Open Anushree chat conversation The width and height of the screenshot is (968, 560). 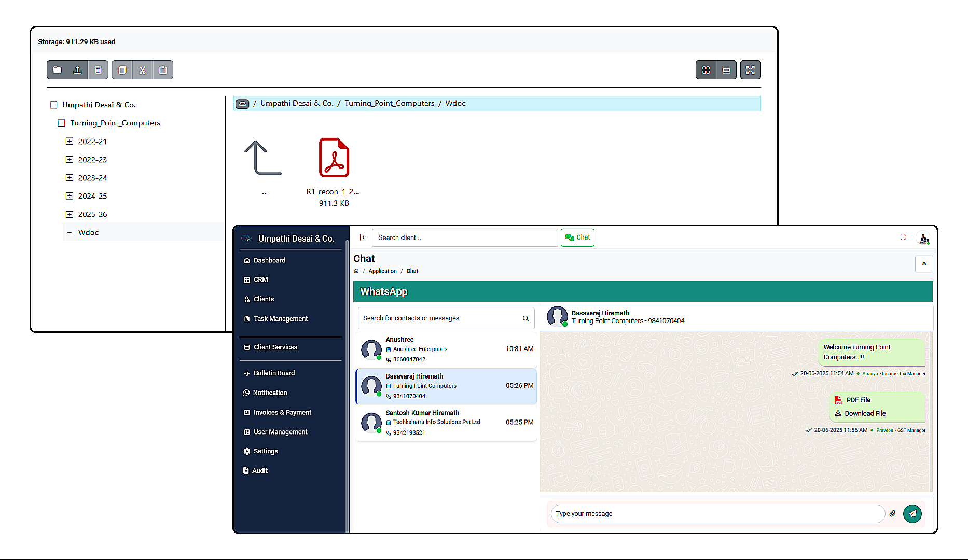tap(446, 349)
